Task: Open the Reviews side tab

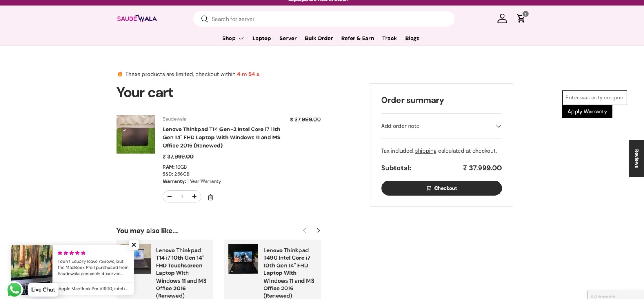Action: coord(636,159)
